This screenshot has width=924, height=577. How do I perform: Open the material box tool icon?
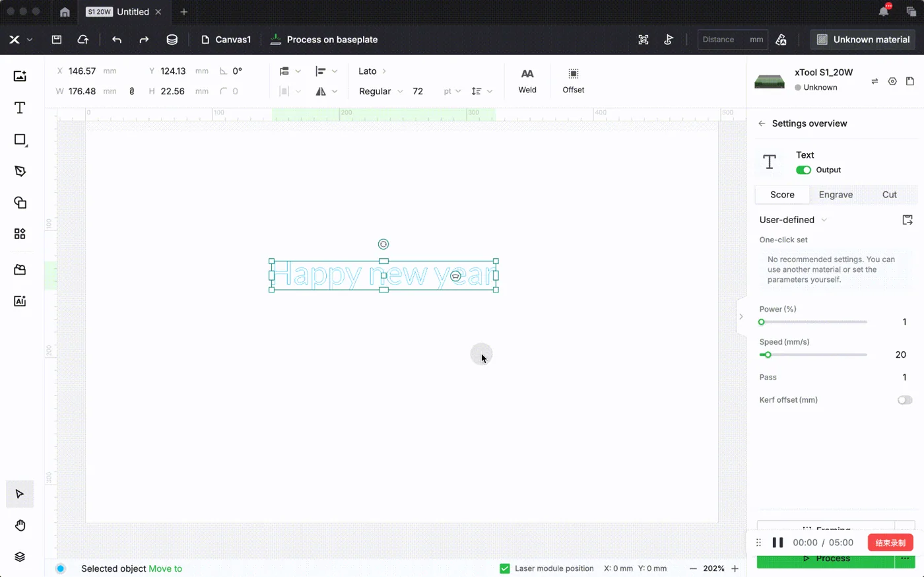[20, 269]
